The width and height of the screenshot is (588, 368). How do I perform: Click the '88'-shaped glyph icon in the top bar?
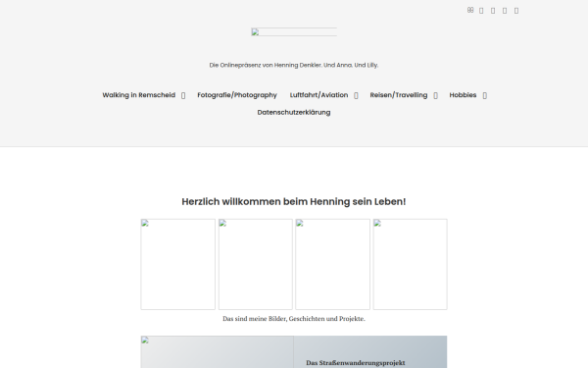click(470, 10)
